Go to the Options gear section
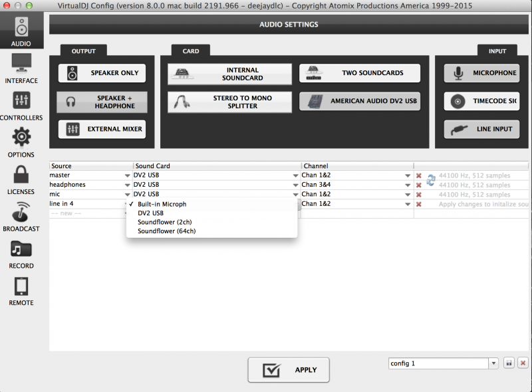The width and height of the screenshot is (532, 392). (x=21, y=142)
